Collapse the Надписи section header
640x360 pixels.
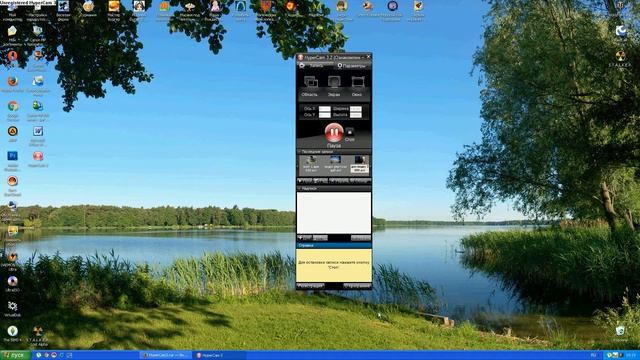334,188
